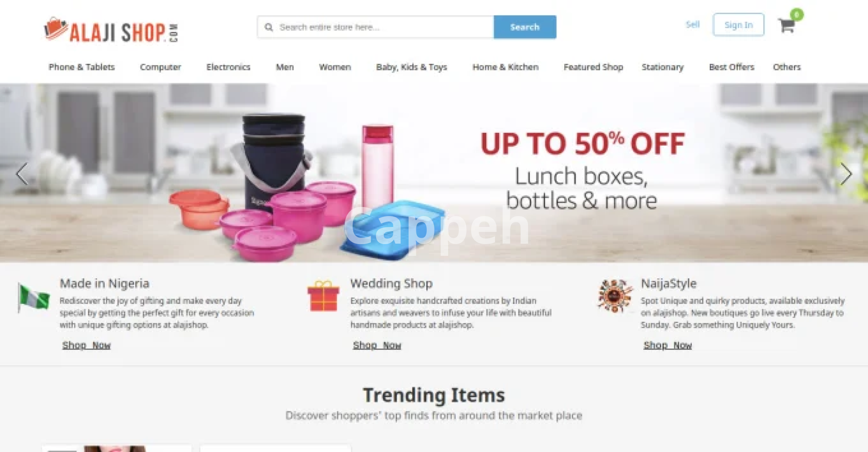Click the green cart count badge
Image resolution: width=868 pixels, height=452 pixels.
797,14
